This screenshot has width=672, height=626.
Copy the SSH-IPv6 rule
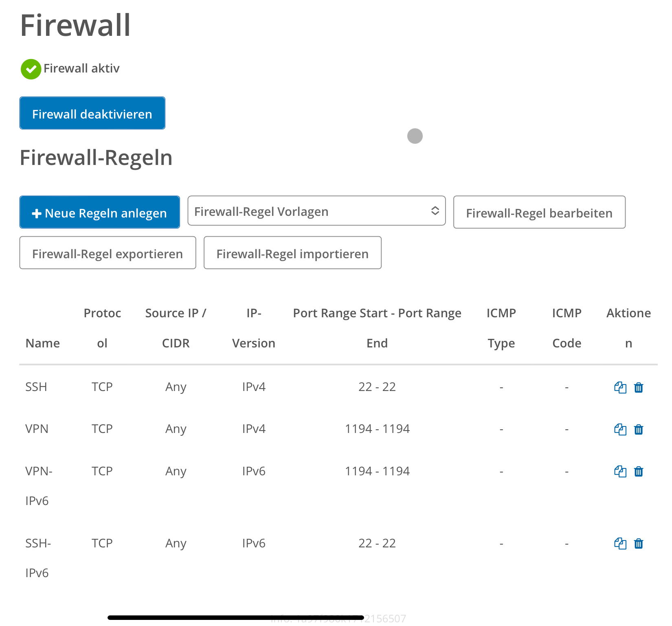pyautogui.click(x=620, y=544)
